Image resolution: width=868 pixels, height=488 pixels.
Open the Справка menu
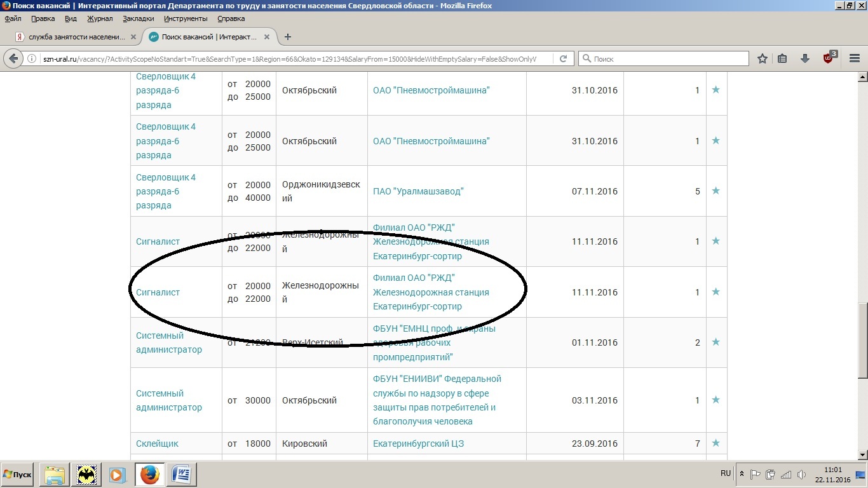click(231, 18)
